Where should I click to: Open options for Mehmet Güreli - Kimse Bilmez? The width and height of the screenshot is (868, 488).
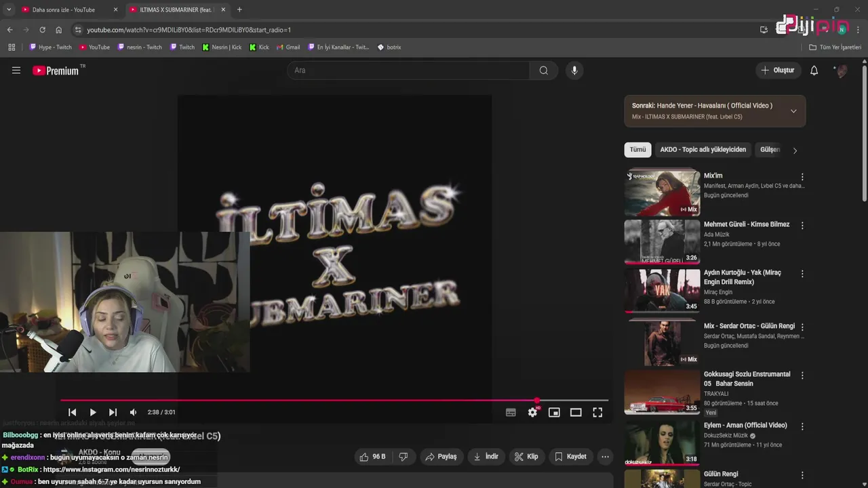(x=802, y=226)
